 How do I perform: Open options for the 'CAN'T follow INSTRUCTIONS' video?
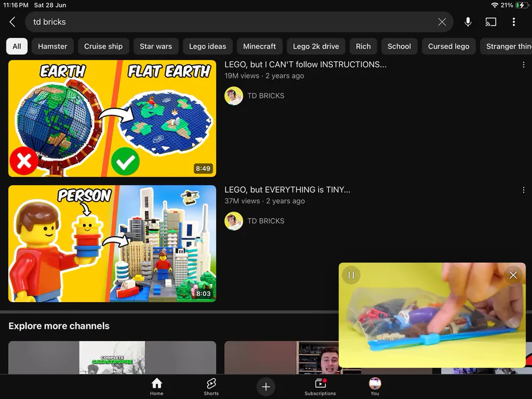pyautogui.click(x=524, y=65)
